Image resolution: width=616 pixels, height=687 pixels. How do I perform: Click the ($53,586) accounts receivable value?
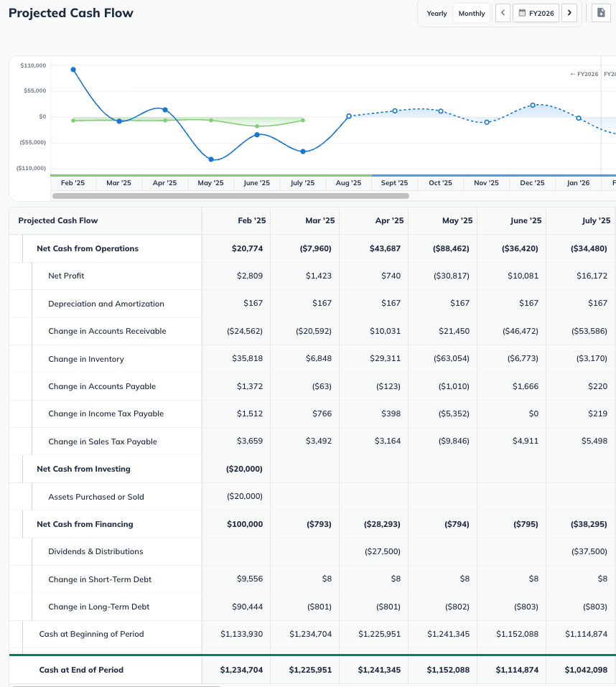click(x=589, y=331)
